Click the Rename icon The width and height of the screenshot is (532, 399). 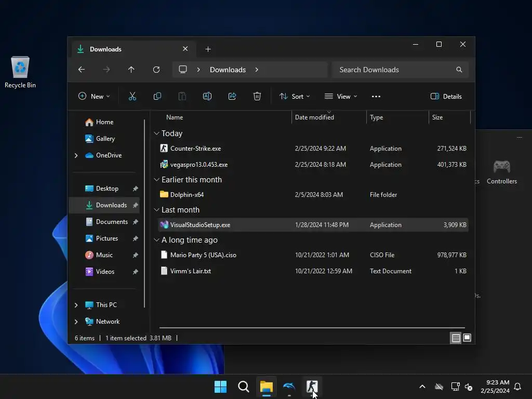(207, 96)
